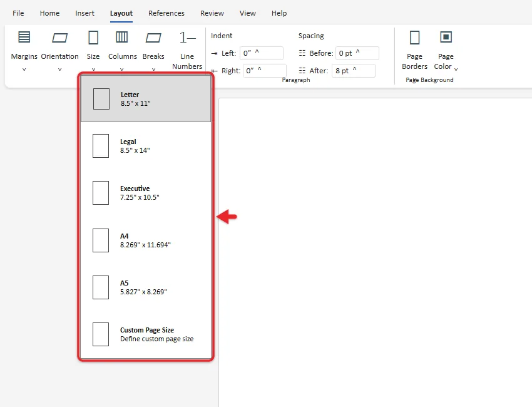Viewport: 532px width, 407px height.
Task: Increase the Spacing Before value stepper
Action: point(357,52)
